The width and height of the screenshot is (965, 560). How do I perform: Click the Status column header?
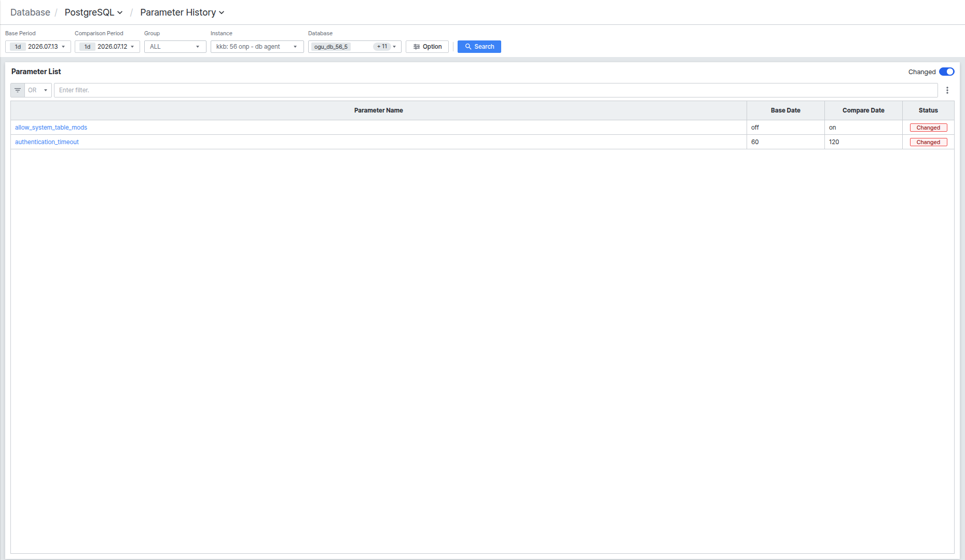point(928,110)
